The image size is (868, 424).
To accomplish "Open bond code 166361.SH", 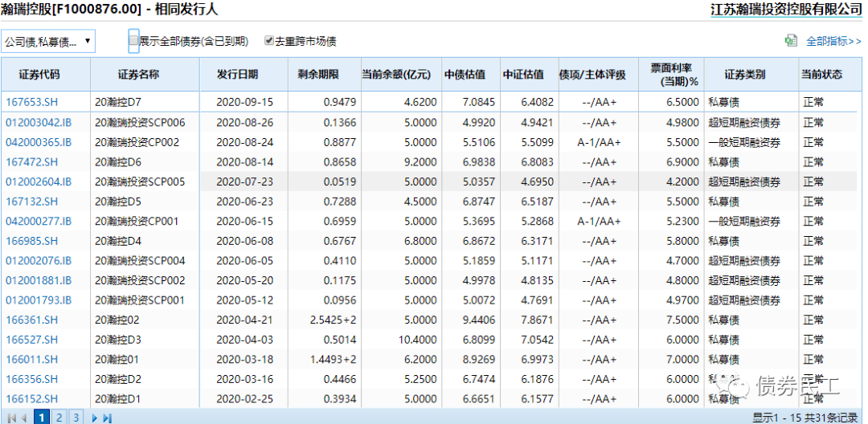I will tap(31, 320).
